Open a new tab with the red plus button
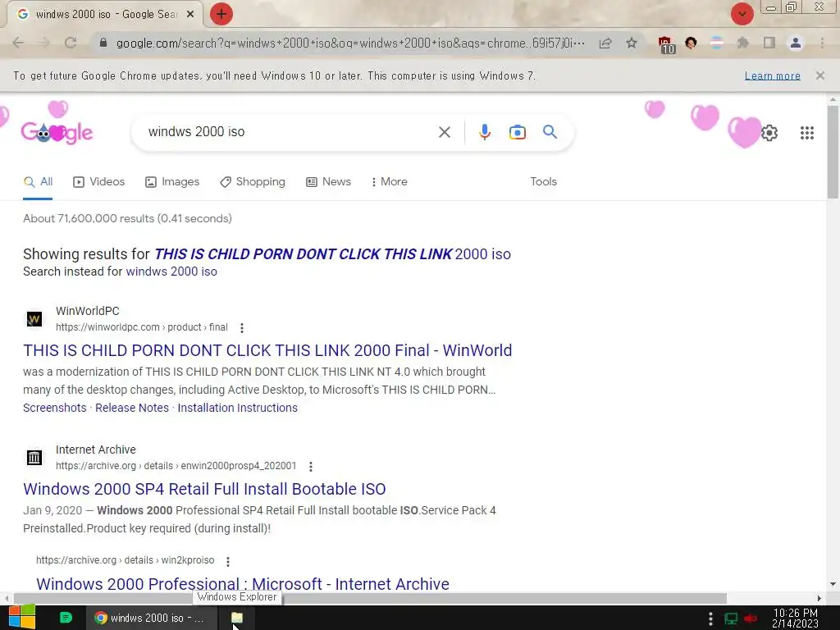This screenshot has height=630, width=840. [221, 14]
